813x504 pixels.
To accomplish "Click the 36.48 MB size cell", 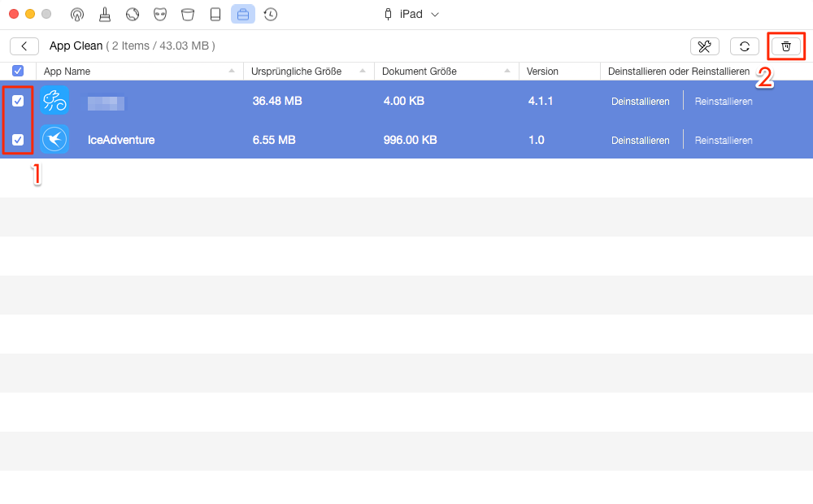I will point(277,101).
